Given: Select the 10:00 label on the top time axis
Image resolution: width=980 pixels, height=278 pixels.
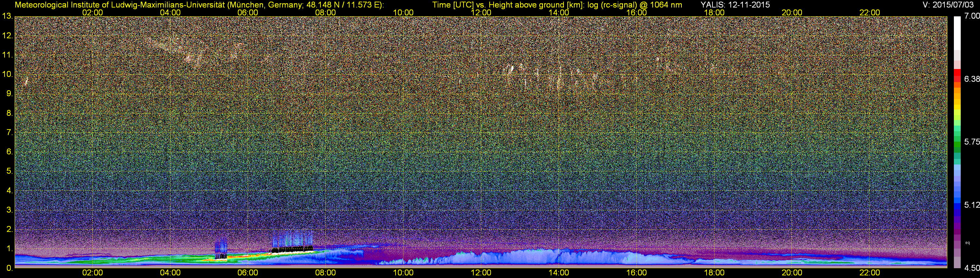Looking at the screenshot, I should tap(403, 12).
